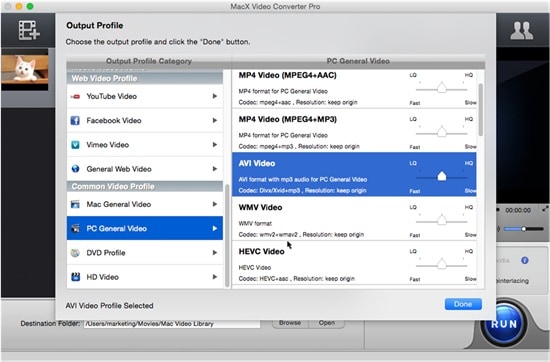Click the fullscreen expand icon in preview
This screenshot has height=362, width=550.
(x=545, y=209)
